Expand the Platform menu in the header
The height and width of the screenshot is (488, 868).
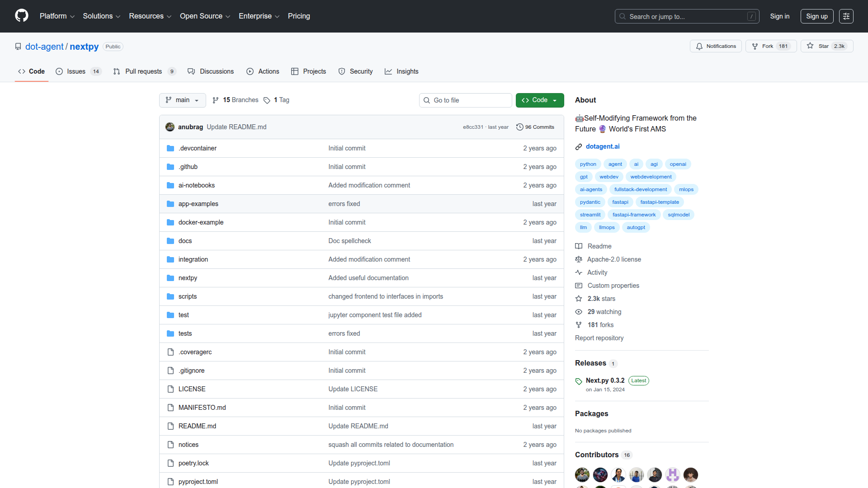click(x=57, y=16)
